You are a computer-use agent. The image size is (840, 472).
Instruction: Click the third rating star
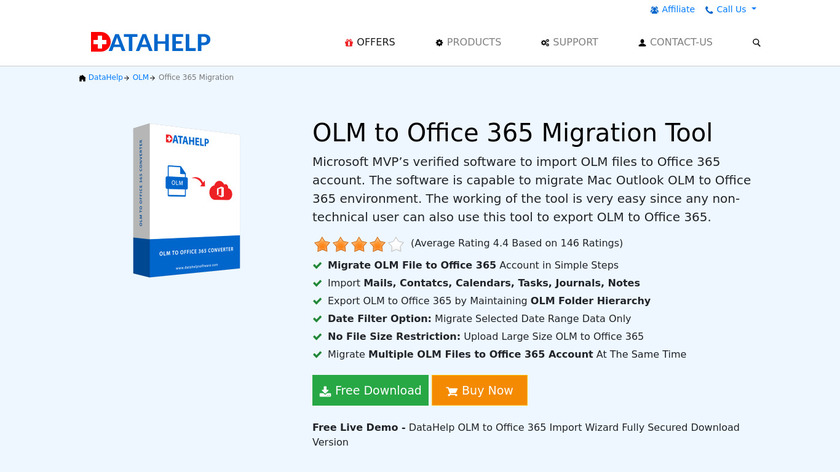(x=359, y=244)
